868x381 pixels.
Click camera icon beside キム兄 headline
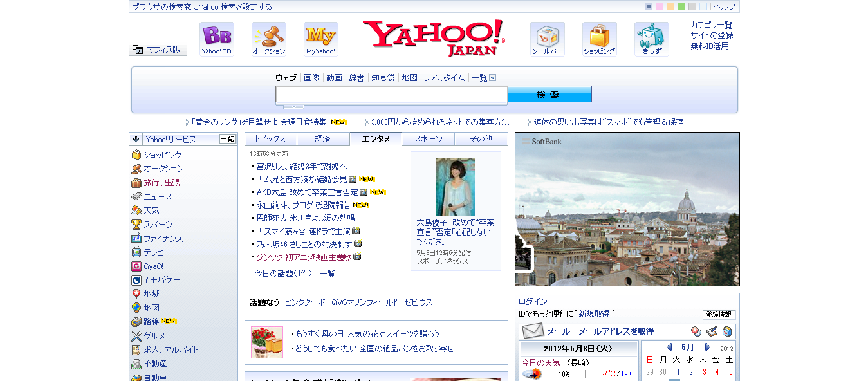pyautogui.click(x=353, y=180)
